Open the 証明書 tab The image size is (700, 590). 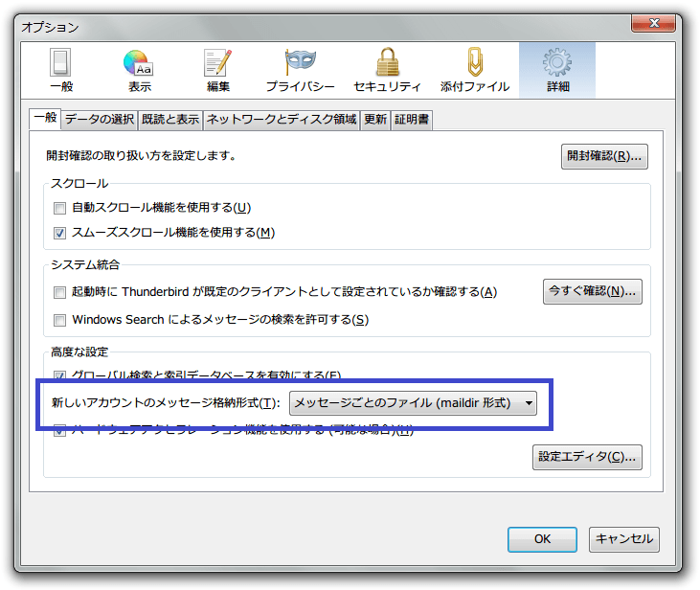point(412,120)
